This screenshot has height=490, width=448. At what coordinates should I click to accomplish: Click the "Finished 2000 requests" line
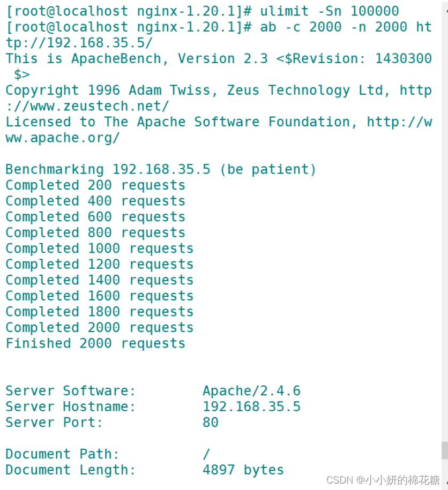[x=95, y=343]
